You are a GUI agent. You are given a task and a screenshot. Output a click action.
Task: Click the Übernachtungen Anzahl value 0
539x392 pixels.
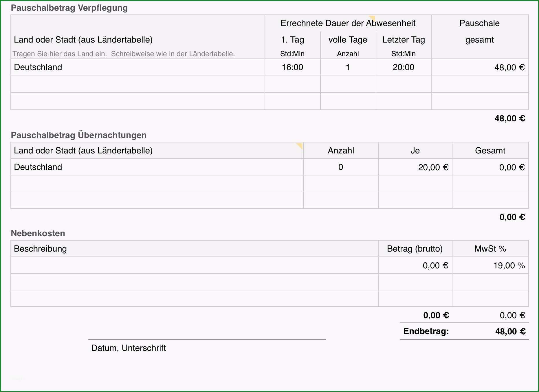341,167
